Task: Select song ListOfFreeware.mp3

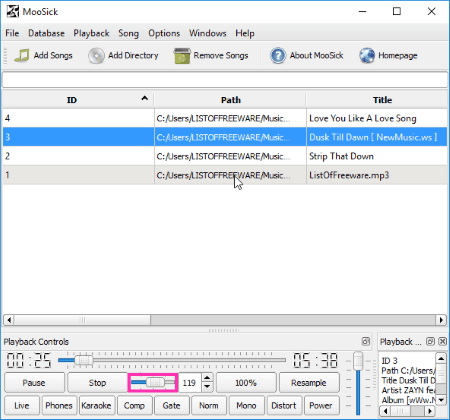Action: pyautogui.click(x=225, y=175)
